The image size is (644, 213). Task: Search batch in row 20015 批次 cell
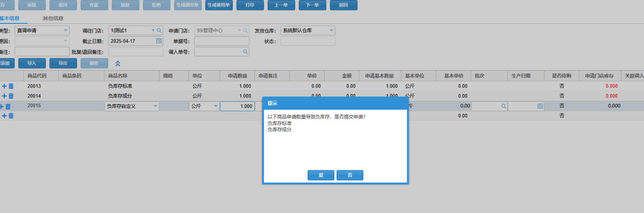pyautogui.click(x=503, y=106)
